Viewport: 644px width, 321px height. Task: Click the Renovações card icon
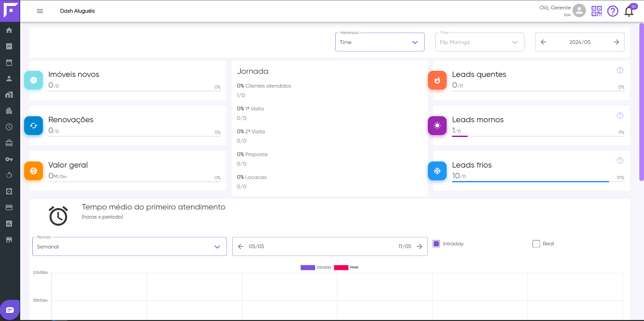33,126
